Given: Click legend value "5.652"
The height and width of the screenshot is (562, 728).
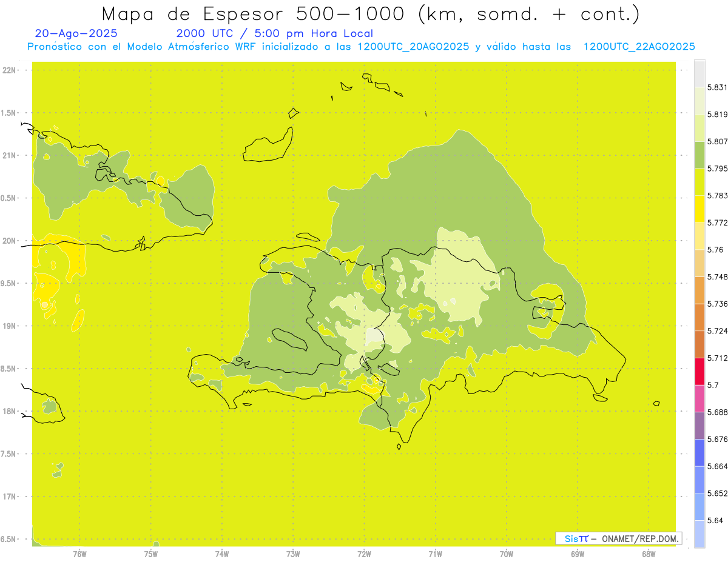Looking at the screenshot, I should pyautogui.click(x=718, y=493).
